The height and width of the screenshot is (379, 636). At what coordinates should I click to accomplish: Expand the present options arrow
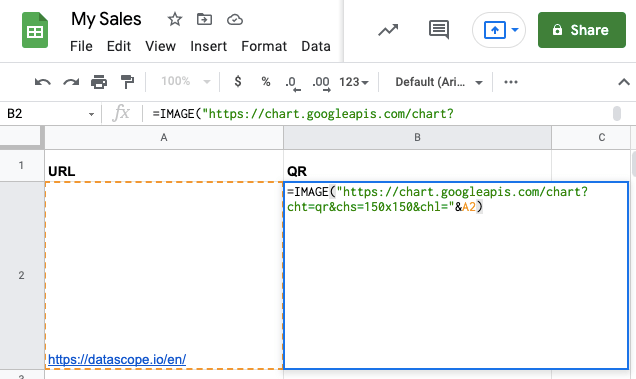(x=515, y=30)
